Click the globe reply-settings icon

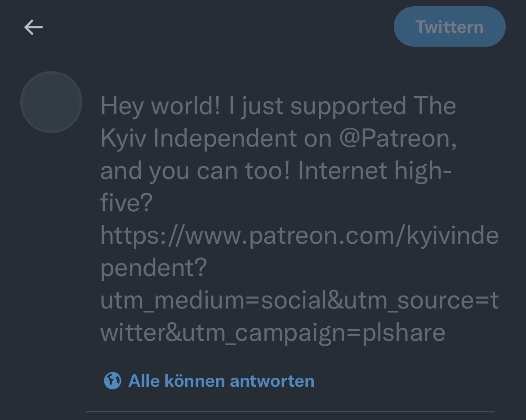coord(112,381)
